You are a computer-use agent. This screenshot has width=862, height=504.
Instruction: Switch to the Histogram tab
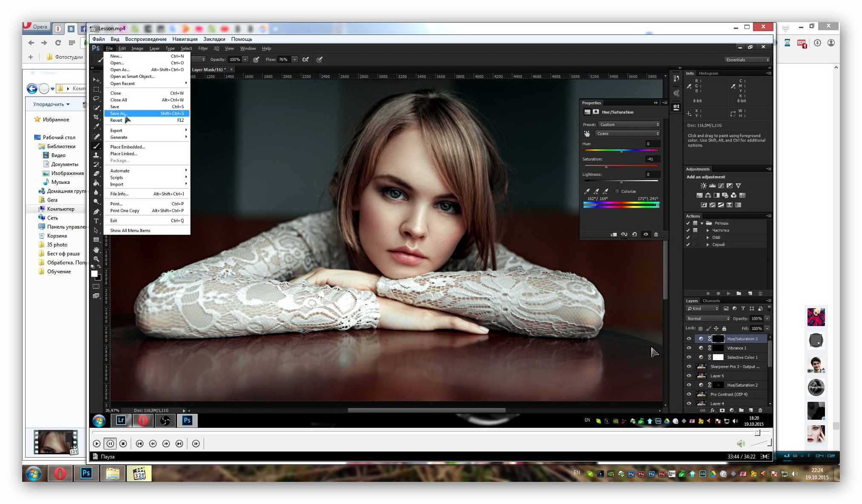point(709,73)
